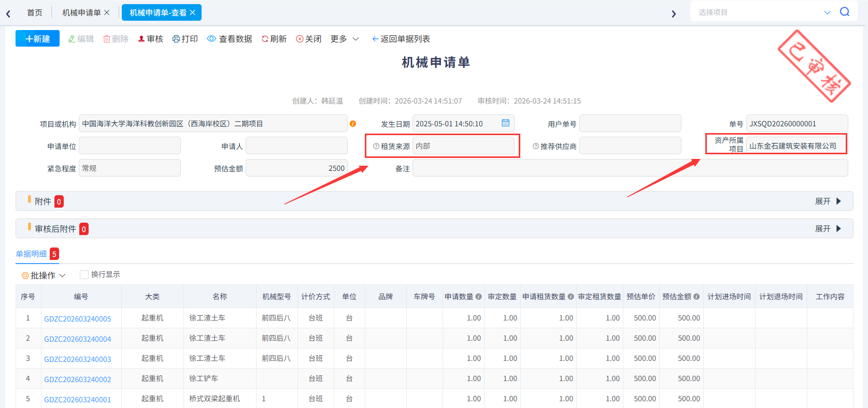Click 编辑 in the toolbar
The width and height of the screenshot is (868, 408).
pos(81,39)
